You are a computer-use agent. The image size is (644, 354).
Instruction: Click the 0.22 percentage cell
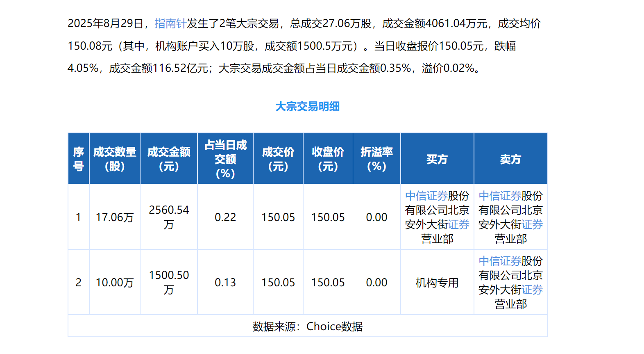(225, 217)
